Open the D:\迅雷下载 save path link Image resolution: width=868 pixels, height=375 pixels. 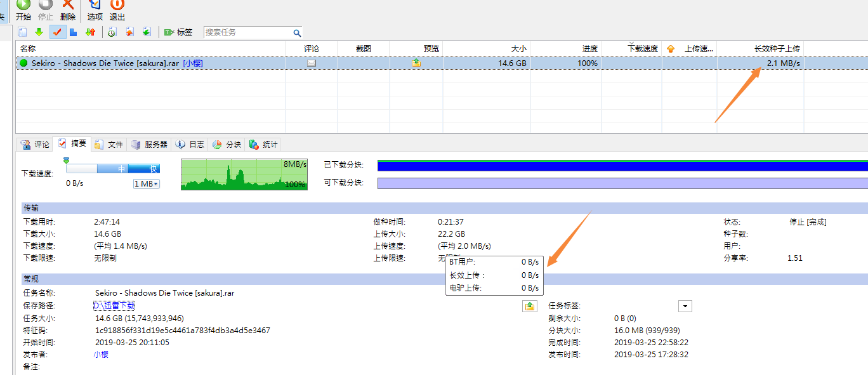click(114, 306)
